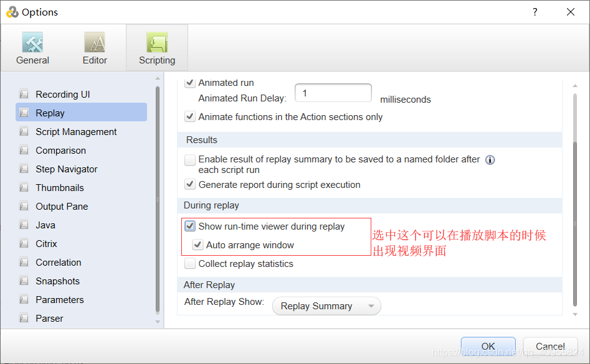590x364 pixels.
Task: Click the settings panel scroll down arrow
Action: 575,314
